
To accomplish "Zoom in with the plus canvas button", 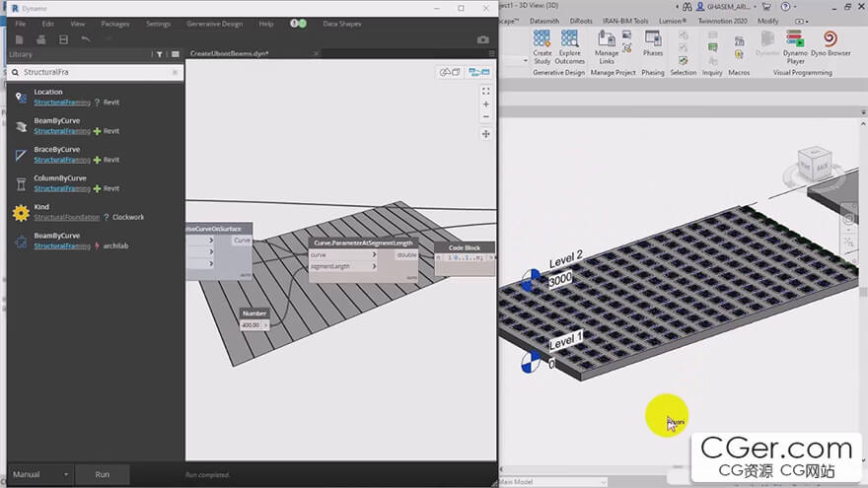I will point(485,105).
